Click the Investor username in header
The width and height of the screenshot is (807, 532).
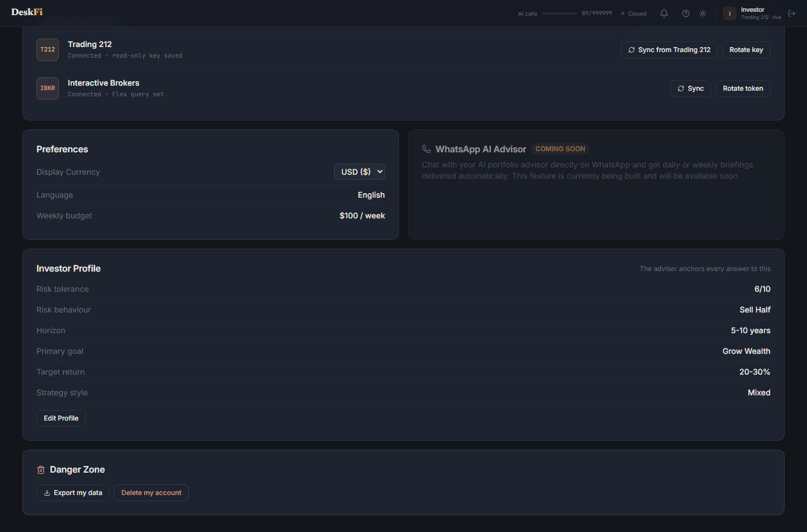pyautogui.click(x=753, y=10)
